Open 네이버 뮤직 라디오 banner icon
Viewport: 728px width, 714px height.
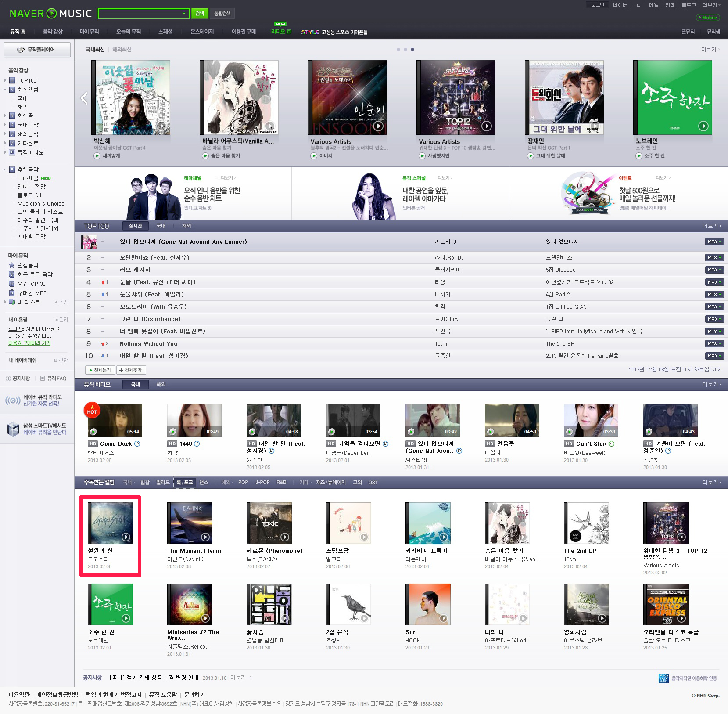tap(13, 400)
